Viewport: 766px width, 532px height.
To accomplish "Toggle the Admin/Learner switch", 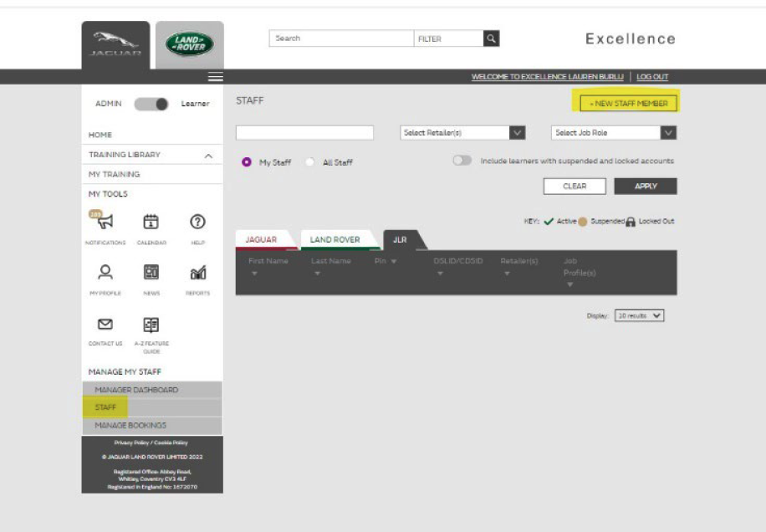I will 151,104.
